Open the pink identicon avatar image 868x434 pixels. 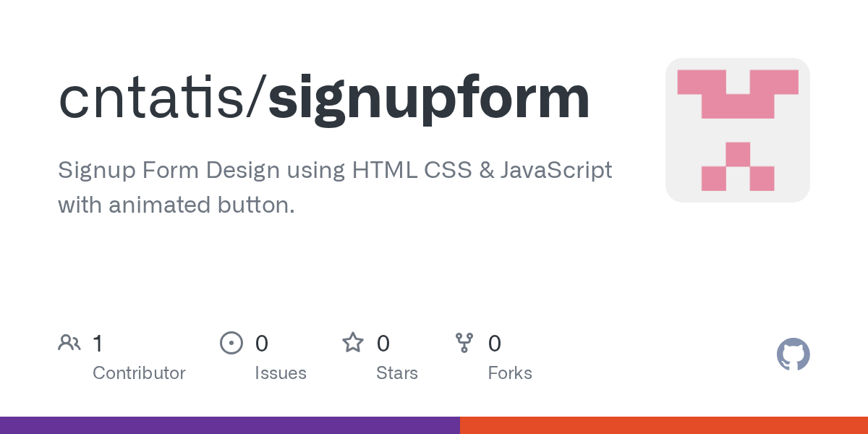coord(737,130)
